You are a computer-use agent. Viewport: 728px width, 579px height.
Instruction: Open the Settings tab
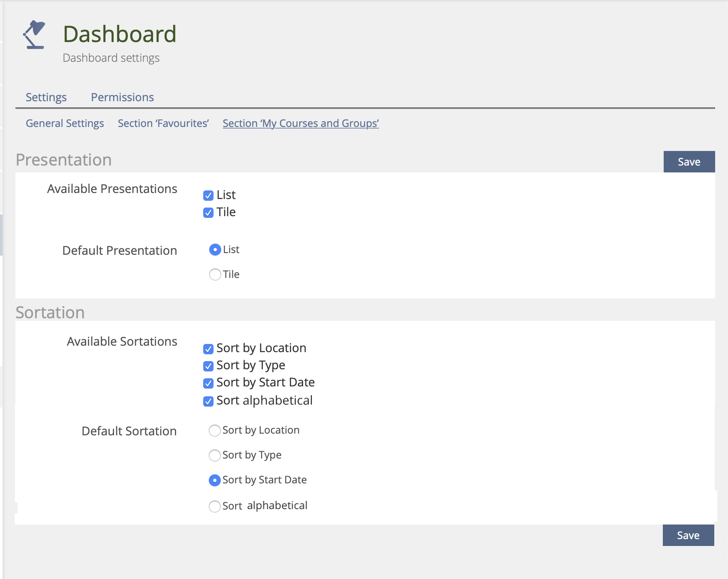click(46, 97)
